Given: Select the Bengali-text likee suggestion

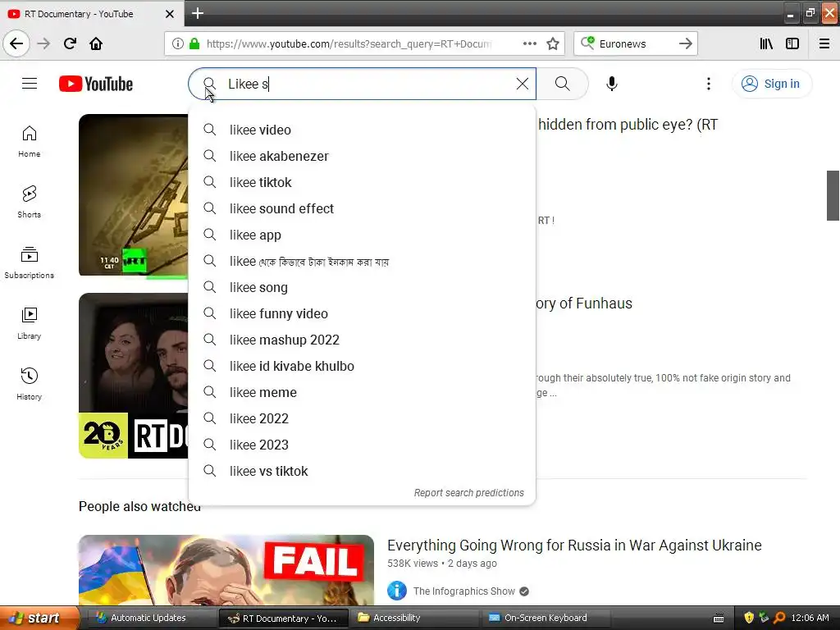Looking at the screenshot, I should (x=362, y=261).
